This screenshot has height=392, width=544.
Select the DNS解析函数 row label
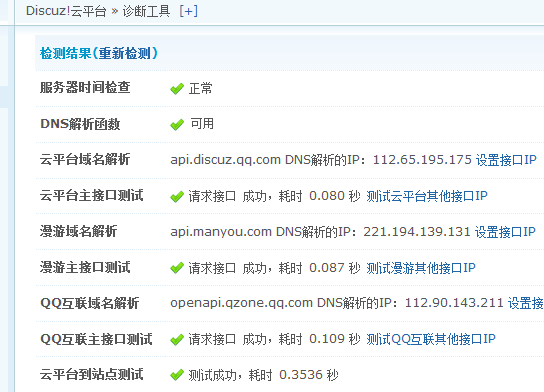[x=80, y=124]
